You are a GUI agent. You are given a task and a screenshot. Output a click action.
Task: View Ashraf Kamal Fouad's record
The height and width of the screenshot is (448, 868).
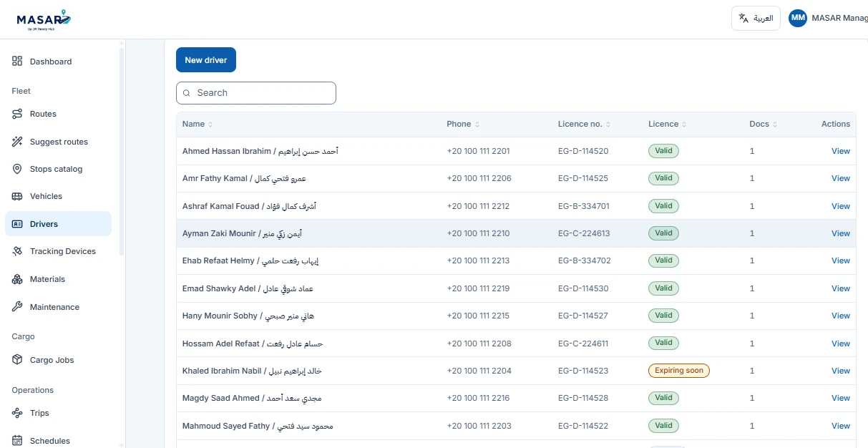(x=841, y=206)
